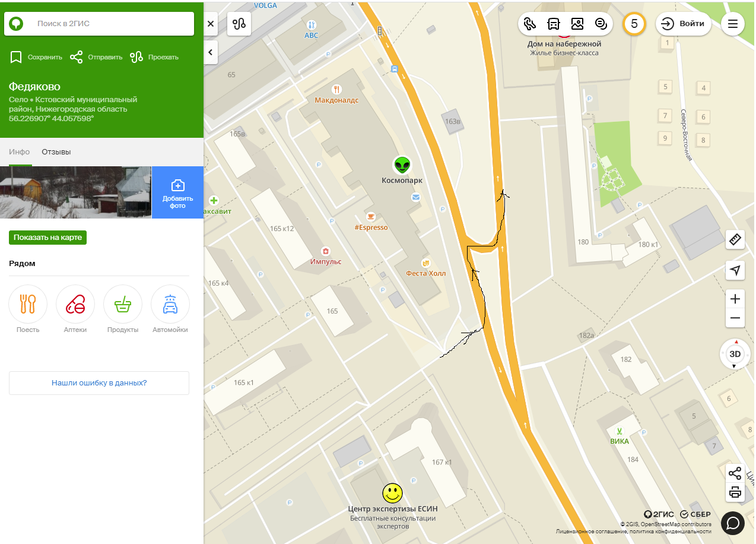Zoom in the map with plus
756x544 pixels.
coord(735,299)
